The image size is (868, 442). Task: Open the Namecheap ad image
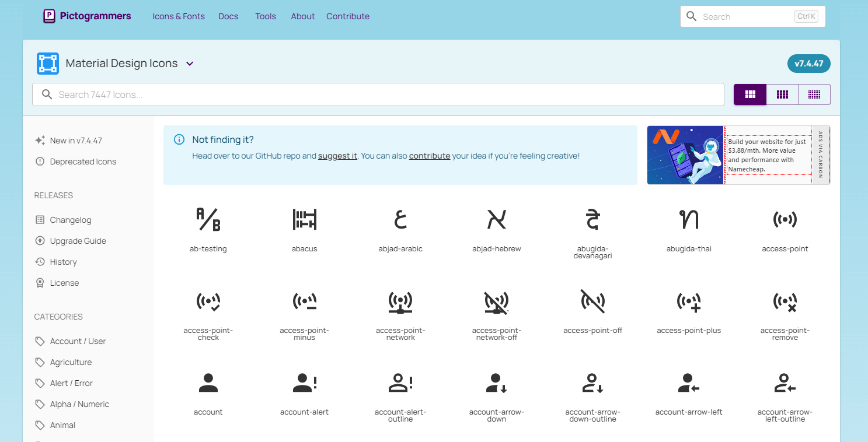point(686,155)
